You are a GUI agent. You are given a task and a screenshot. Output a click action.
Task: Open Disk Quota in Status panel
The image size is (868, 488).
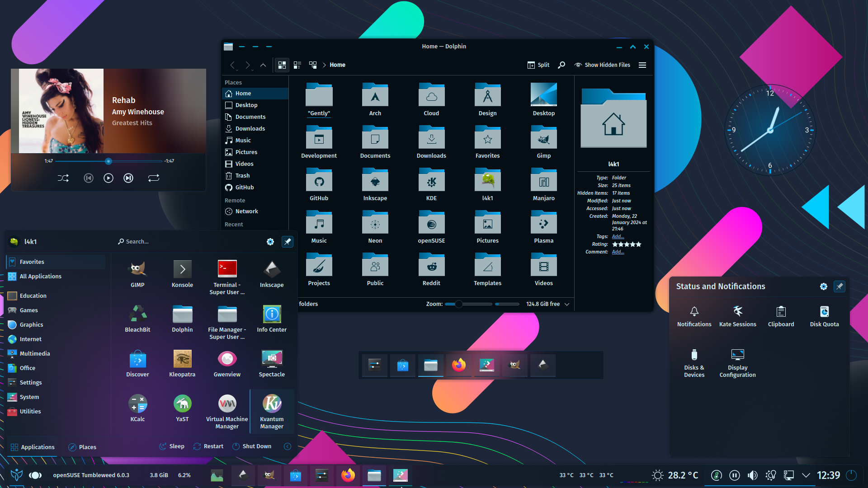[824, 316]
